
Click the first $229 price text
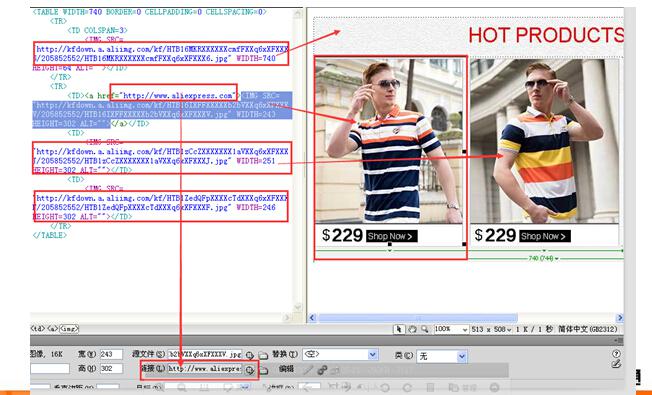pyautogui.click(x=342, y=235)
